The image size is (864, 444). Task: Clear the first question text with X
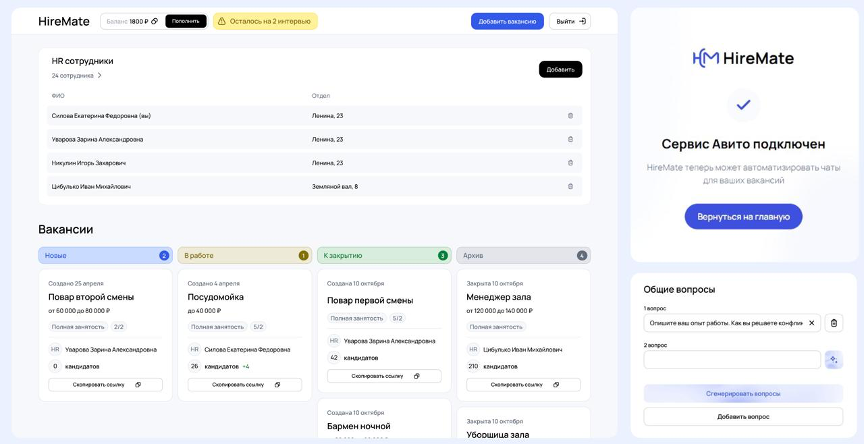811,323
